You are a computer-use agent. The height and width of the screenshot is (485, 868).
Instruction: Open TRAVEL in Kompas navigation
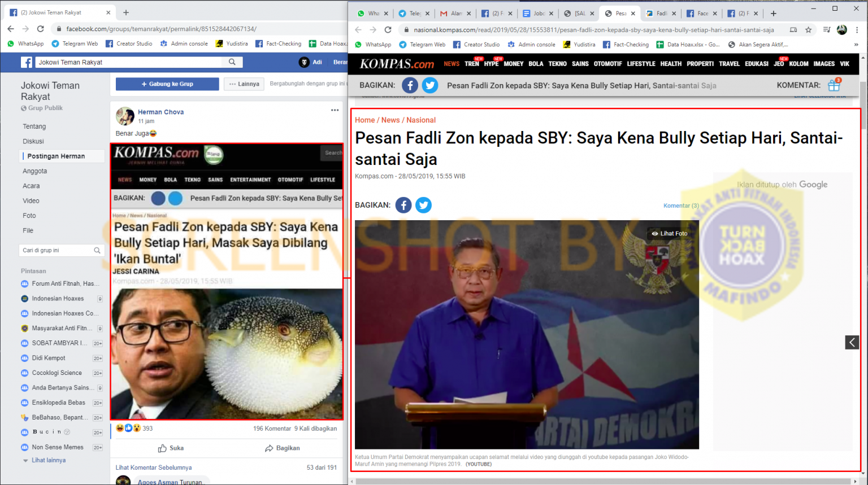(730, 64)
